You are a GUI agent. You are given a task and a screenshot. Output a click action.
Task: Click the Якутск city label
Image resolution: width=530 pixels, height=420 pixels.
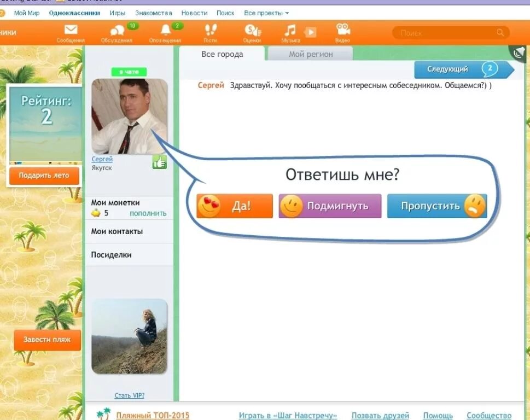point(101,167)
